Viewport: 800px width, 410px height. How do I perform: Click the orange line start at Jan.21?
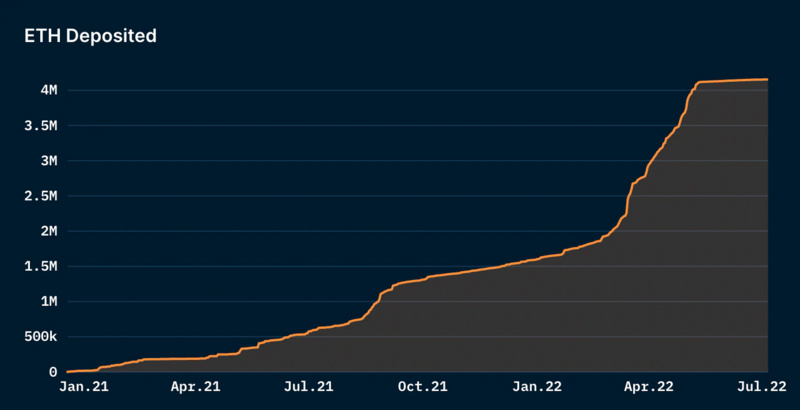tap(68, 372)
